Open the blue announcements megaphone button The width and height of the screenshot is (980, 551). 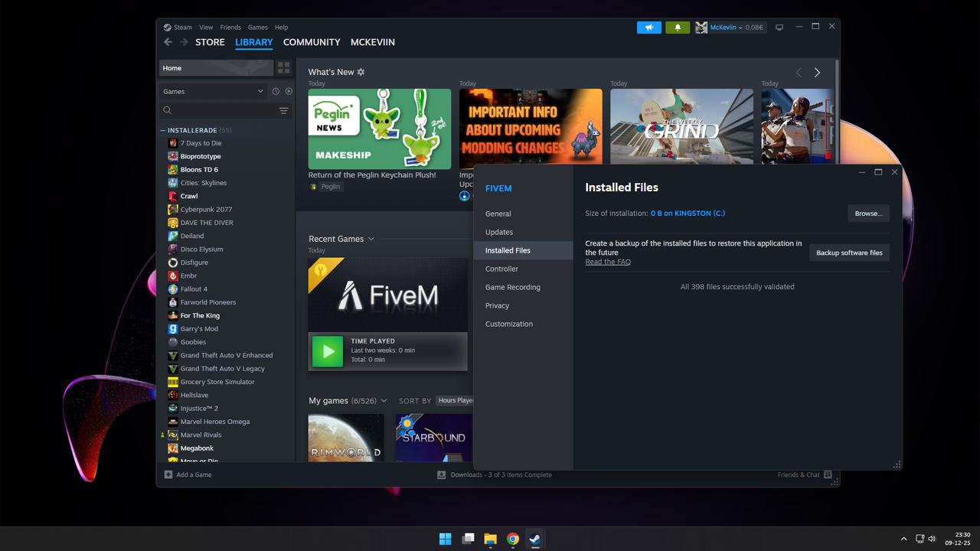(649, 28)
